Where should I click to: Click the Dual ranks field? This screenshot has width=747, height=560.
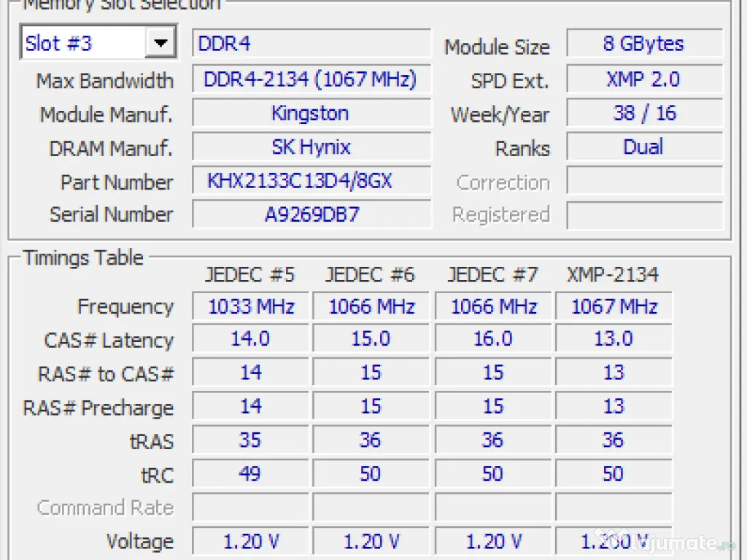click(x=644, y=147)
